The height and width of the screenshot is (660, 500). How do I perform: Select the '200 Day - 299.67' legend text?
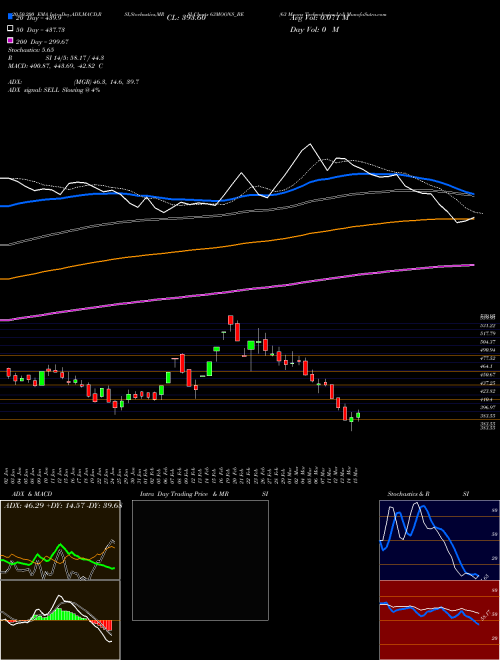click(43, 42)
